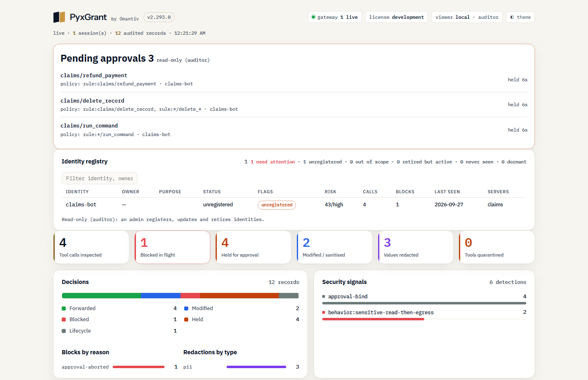Click the need attention filter link
Viewport: 588px width, 380px height.
click(272, 162)
